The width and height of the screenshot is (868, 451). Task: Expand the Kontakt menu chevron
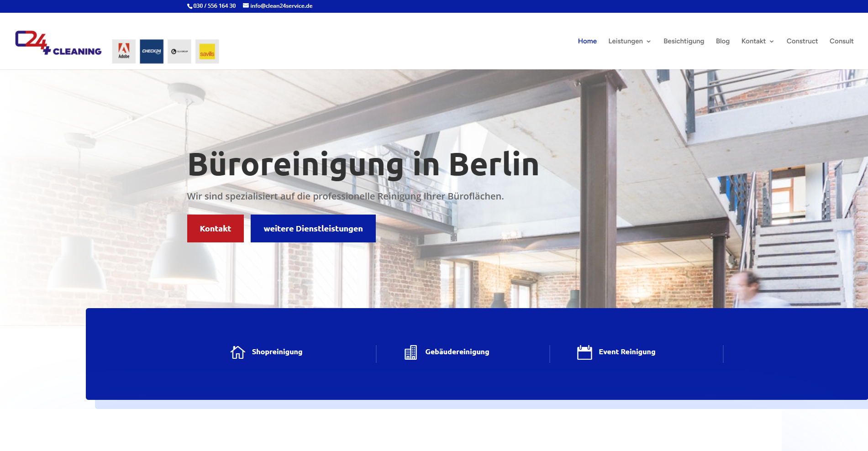772,42
